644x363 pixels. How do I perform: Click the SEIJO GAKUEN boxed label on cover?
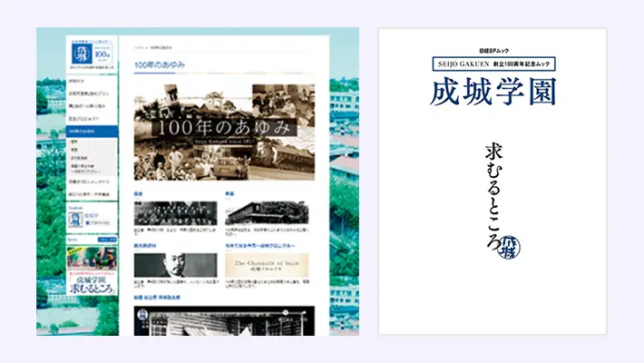pos(493,64)
